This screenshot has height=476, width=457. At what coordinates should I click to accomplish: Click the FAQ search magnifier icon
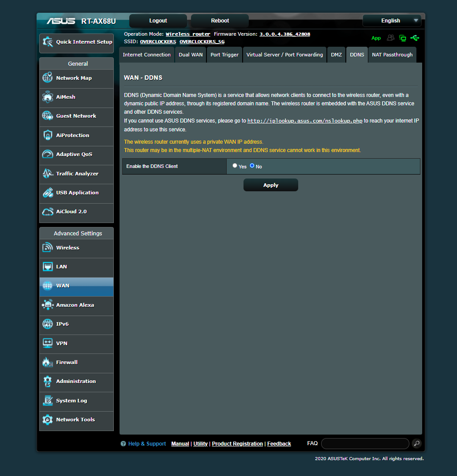tap(417, 443)
